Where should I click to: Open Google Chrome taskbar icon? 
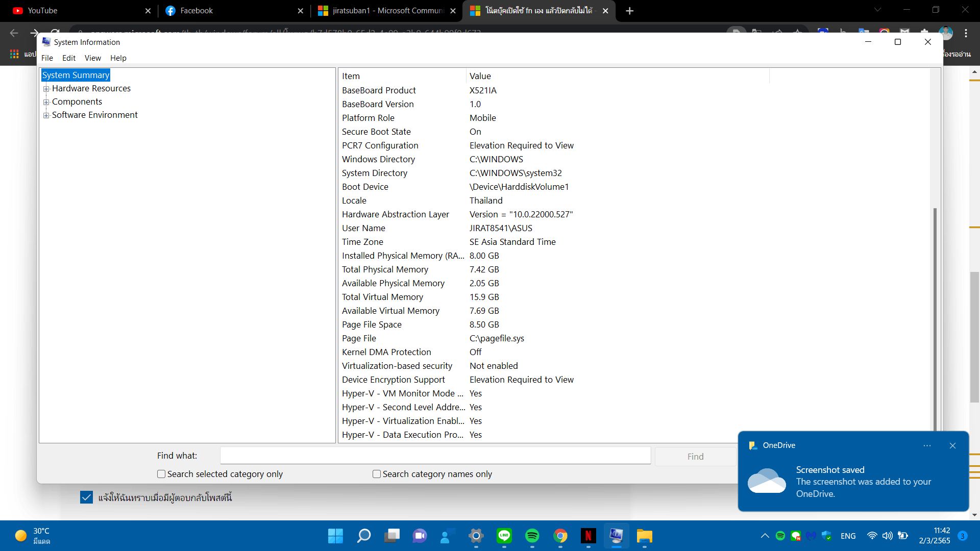click(560, 536)
